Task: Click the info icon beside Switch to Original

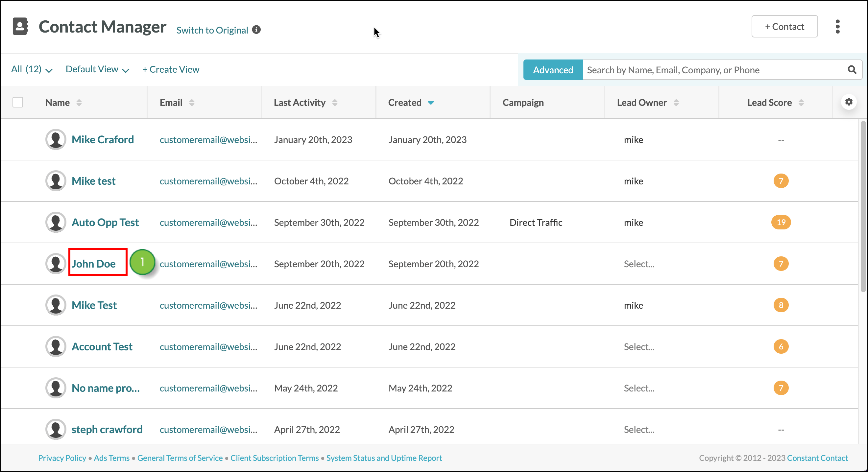Action: pyautogui.click(x=256, y=30)
